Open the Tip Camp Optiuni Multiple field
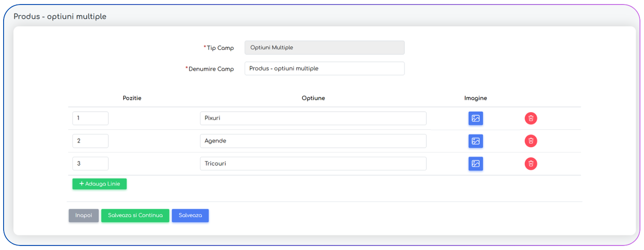This screenshot has height=250, width=644. (324, 48)
